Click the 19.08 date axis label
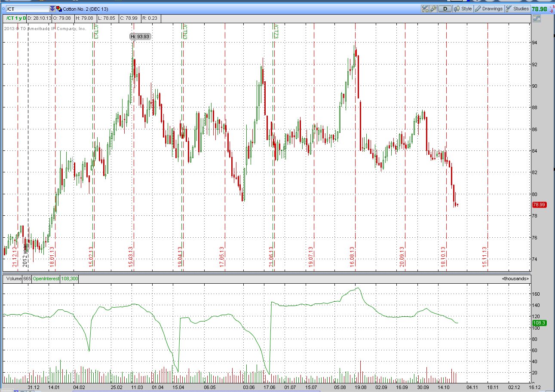 click(x=360, y=387)
